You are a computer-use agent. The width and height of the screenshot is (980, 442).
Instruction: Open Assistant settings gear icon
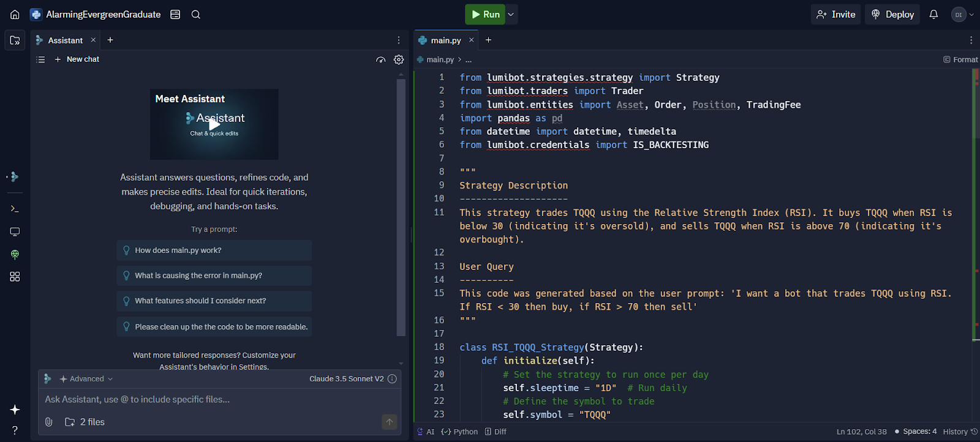(399, 59)
